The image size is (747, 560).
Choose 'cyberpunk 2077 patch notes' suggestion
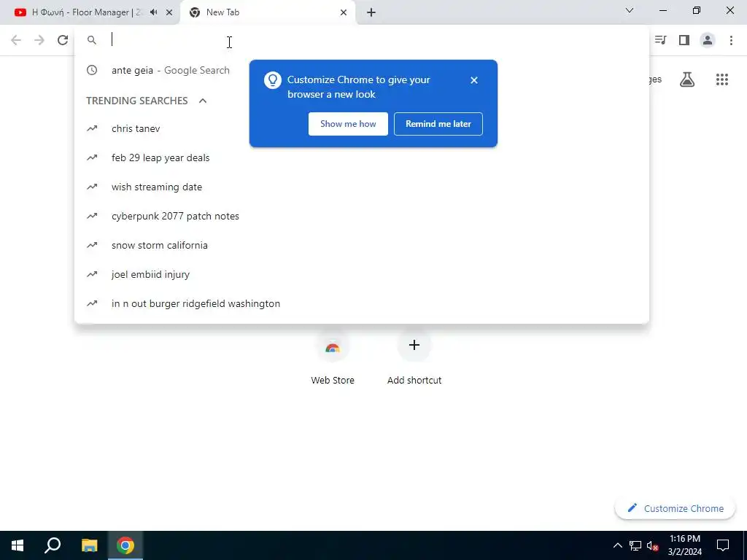click(361, 216)
